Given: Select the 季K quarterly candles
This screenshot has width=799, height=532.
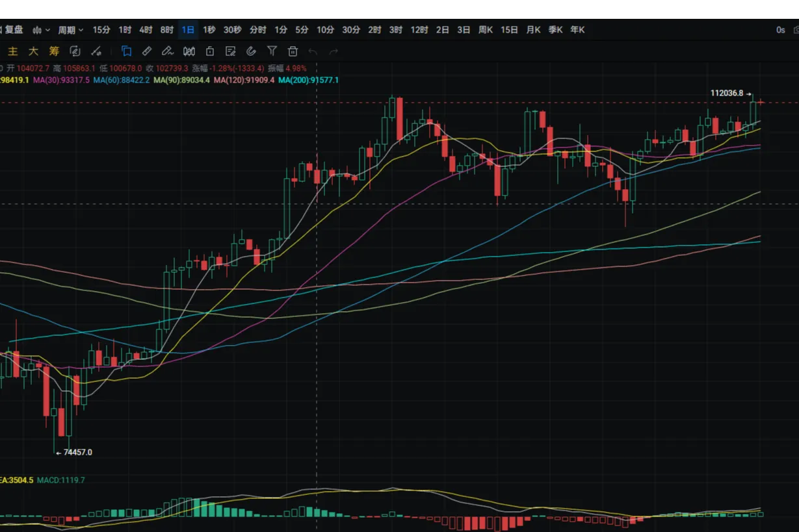Looking at the screenshot, I should (555, 30).
